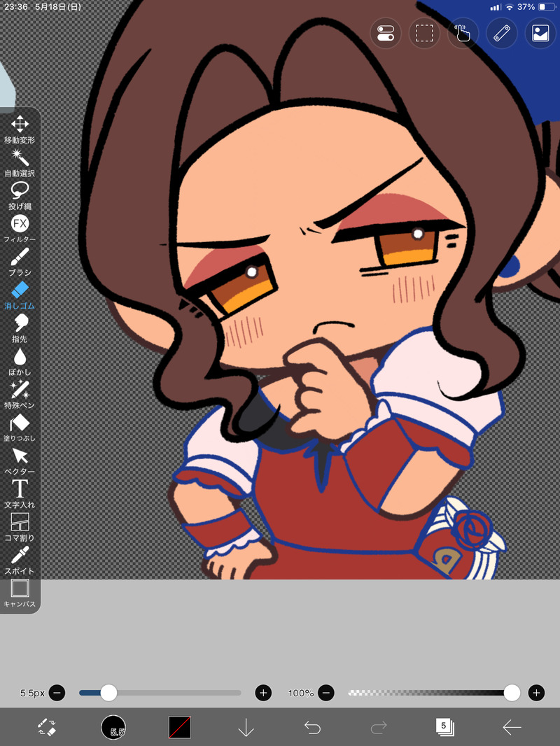Select the ぼかし blur tool

coord(20,362)
